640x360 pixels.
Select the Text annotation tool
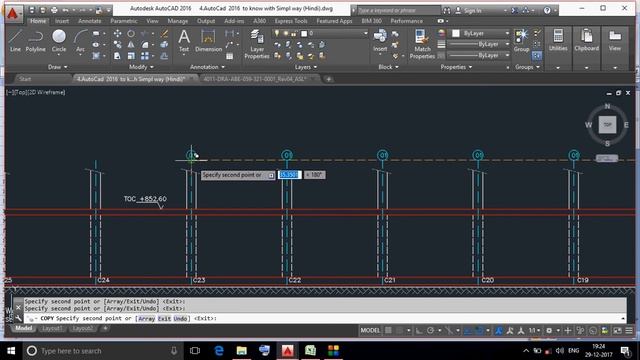click(x=184, y=41)
